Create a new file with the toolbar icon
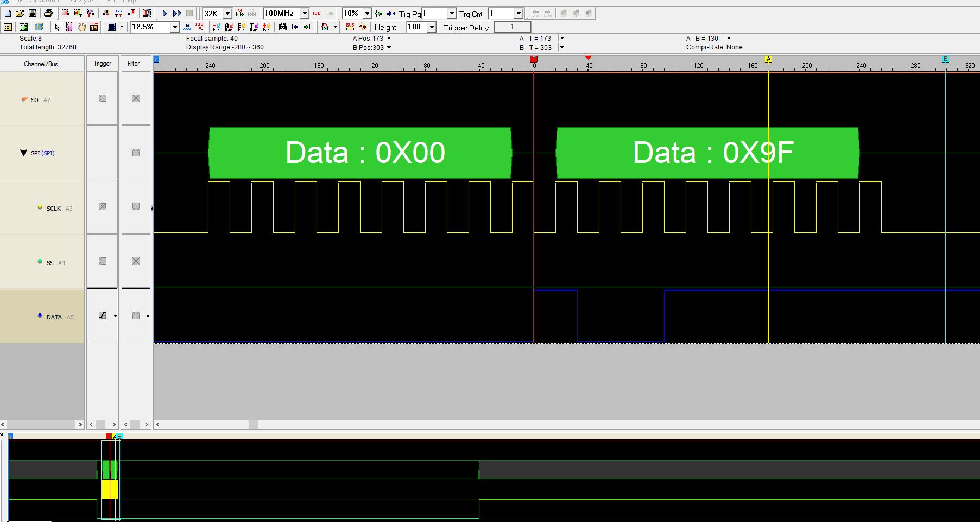The image size is (980, 522). pyautogui.click(x=8, y=13)
